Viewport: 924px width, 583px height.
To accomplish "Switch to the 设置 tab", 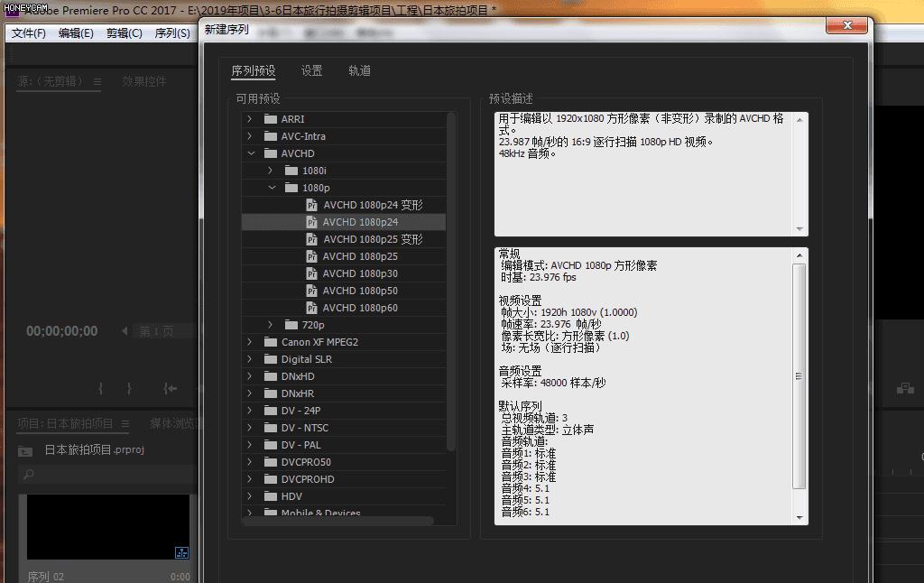I will (310, 69).
